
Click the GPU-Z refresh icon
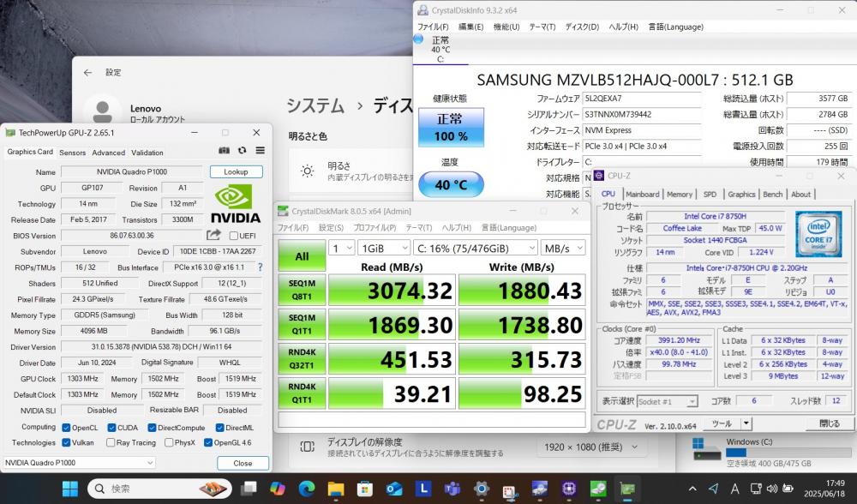(243, 150)
